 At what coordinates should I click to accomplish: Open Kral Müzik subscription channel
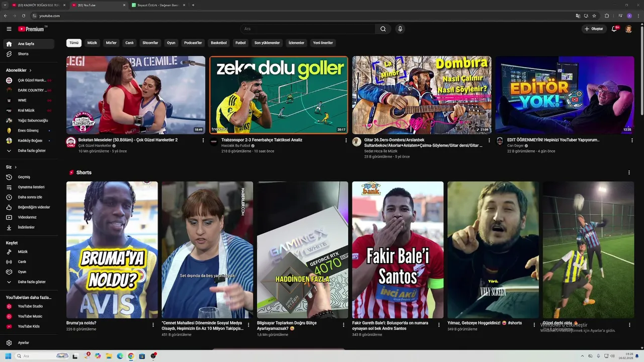[x=30, y=111]
